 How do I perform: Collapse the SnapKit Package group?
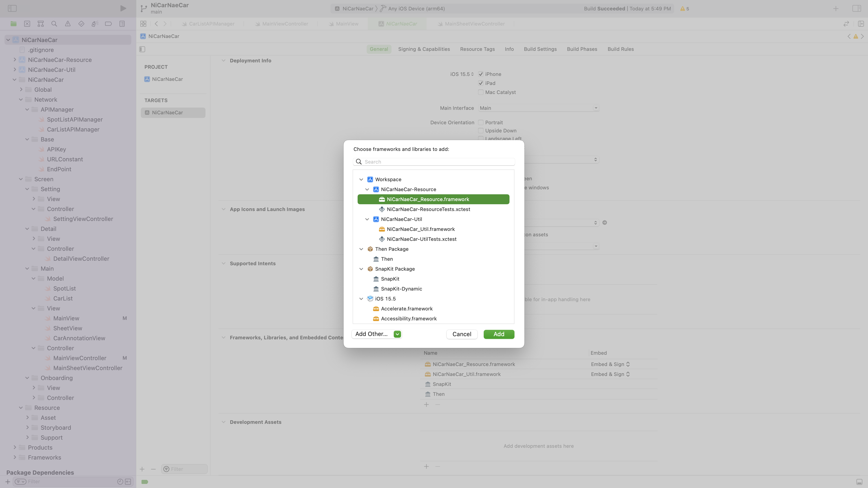point(361,269)
